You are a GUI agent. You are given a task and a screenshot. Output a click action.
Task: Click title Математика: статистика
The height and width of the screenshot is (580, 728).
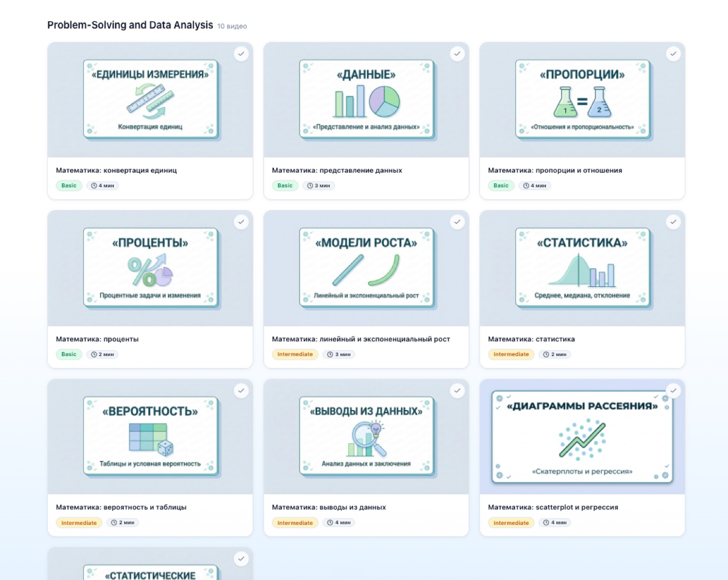[531, 339]
